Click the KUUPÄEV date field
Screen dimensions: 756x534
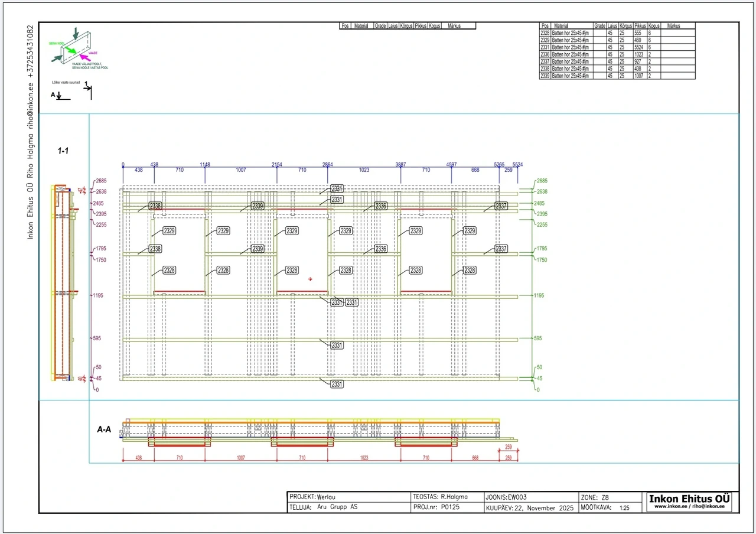coord(530,507)
